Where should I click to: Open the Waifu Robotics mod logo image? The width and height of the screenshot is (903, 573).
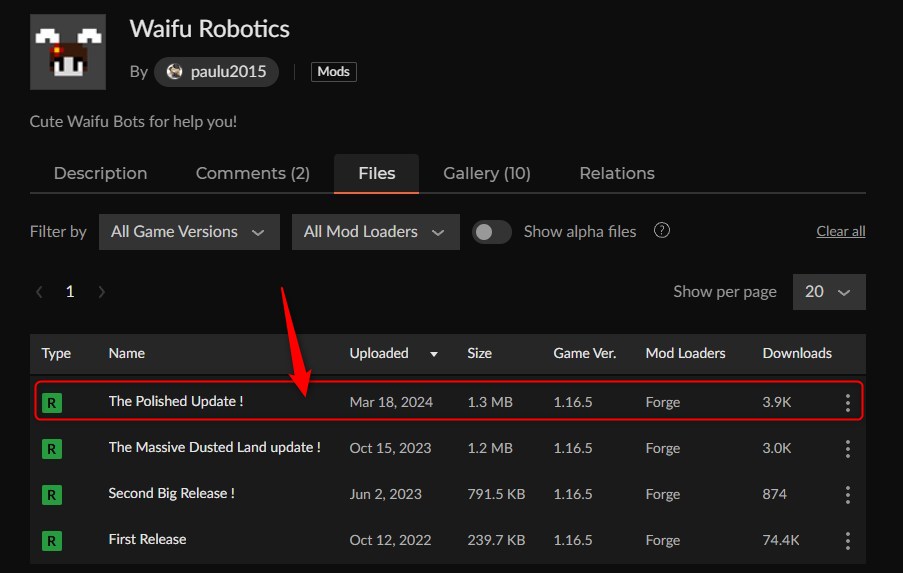tap(68, 52)
